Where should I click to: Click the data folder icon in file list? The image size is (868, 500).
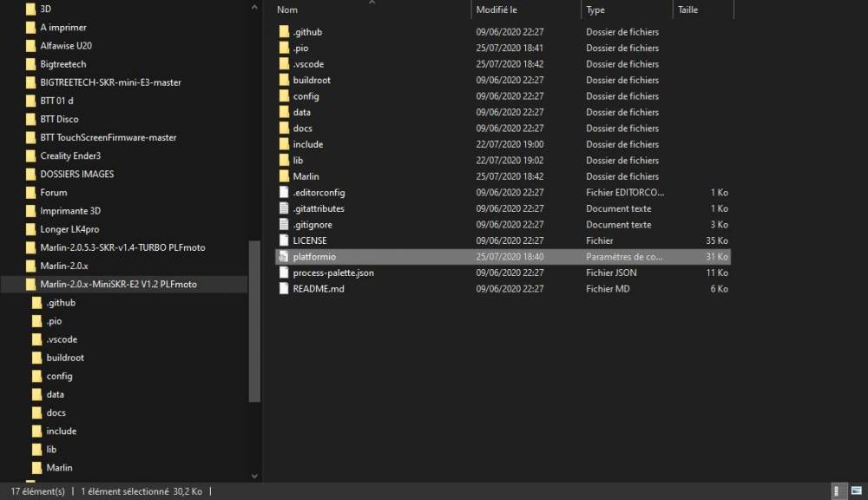tap(284, 112)
